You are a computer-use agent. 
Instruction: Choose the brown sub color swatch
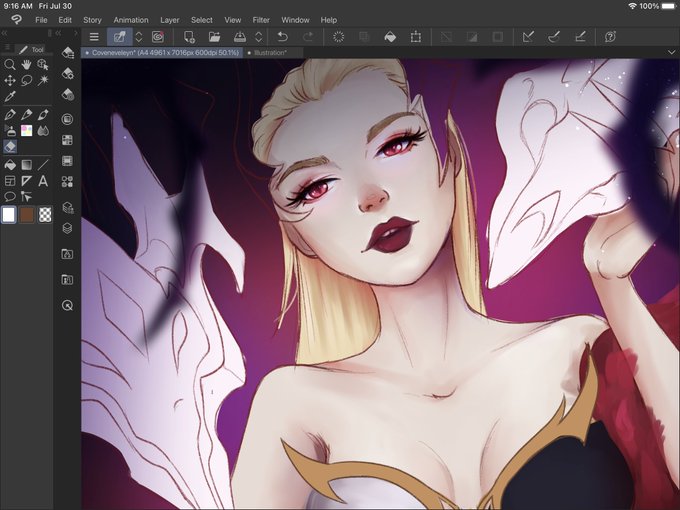27,215
